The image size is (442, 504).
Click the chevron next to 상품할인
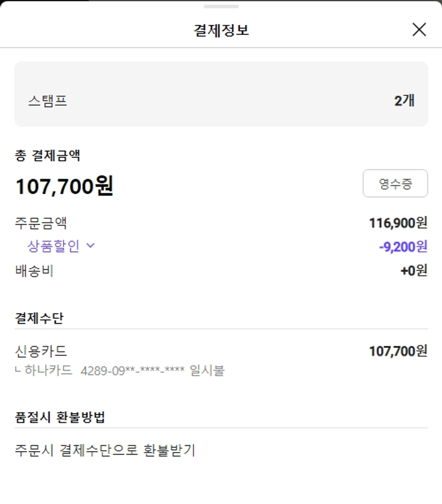tap(90, 246)
